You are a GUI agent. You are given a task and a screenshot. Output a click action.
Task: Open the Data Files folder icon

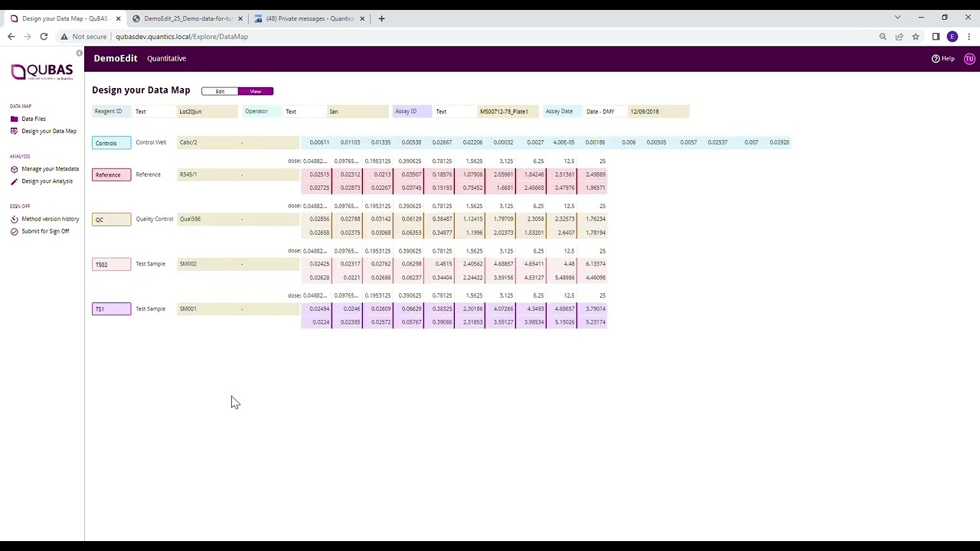pos(14,119)
